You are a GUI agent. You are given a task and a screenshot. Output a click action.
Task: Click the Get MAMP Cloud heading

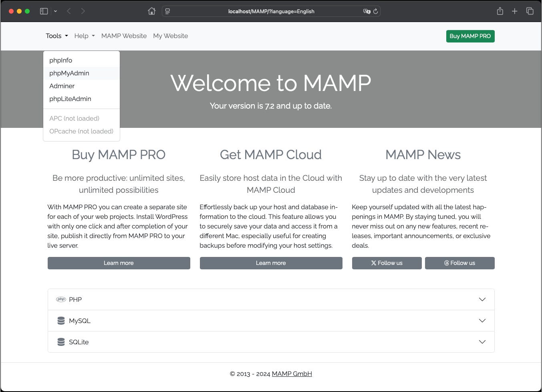point(271,155)
